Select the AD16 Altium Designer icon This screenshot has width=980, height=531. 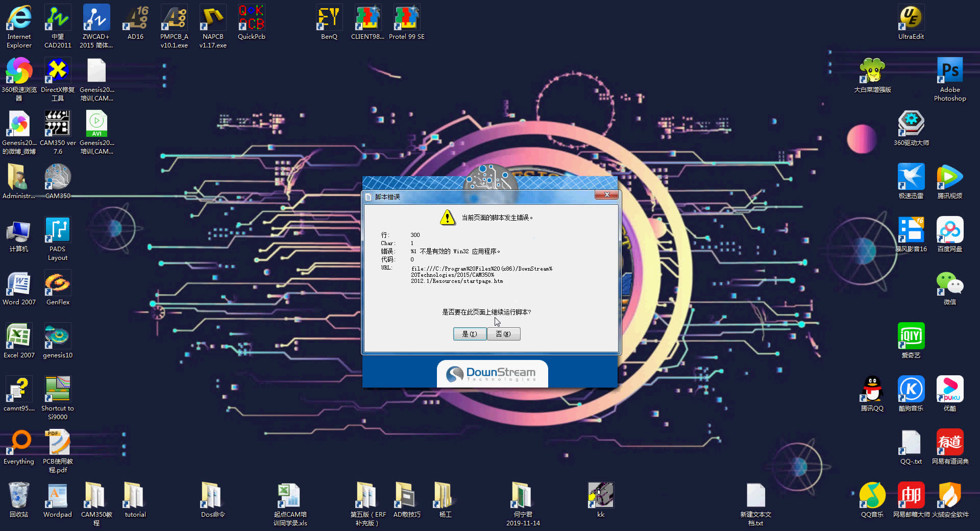tap(135, 18)
